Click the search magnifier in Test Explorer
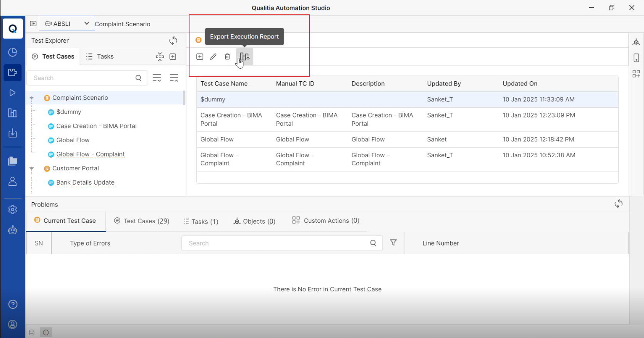The width and height of the screenshot is (644, 338). 139,78
